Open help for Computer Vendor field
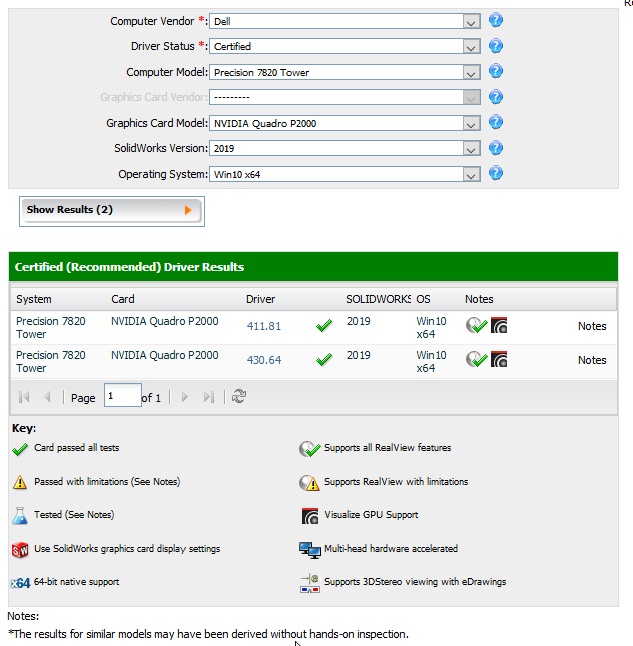 (x=496, y=20)
